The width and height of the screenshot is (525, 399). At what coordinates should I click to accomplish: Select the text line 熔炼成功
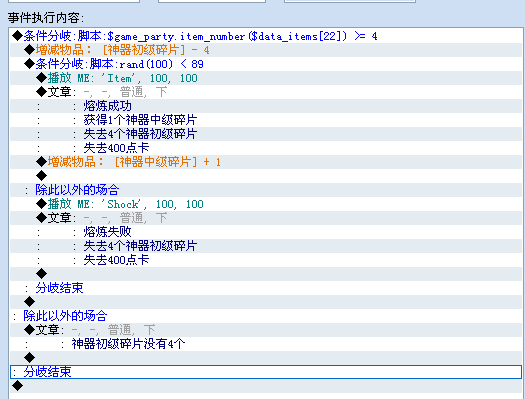pos(266,106)
